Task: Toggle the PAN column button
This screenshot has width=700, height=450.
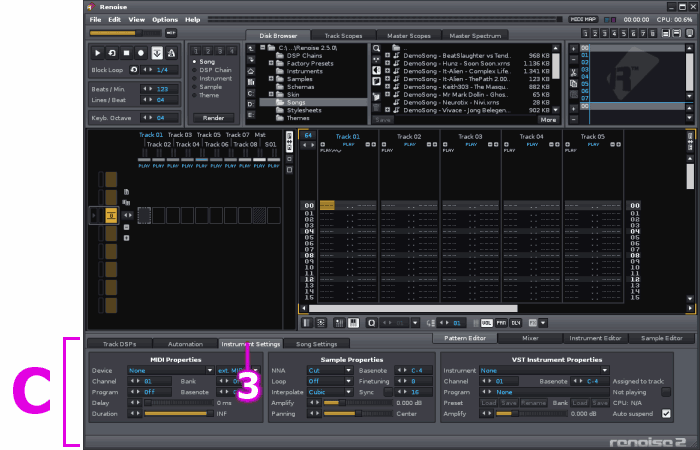Action: 501,323
